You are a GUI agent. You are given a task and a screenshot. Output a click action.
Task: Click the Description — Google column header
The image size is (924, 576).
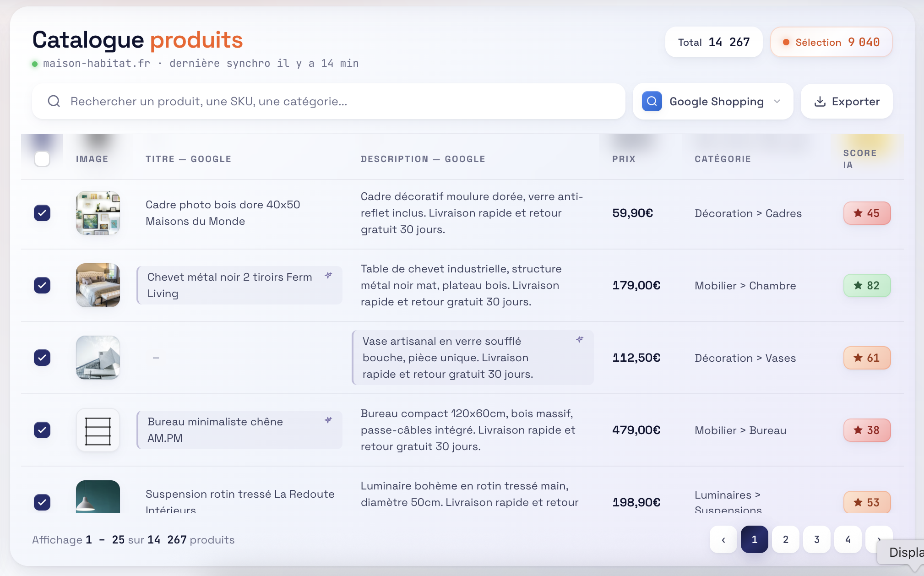[x=423, y=159]
